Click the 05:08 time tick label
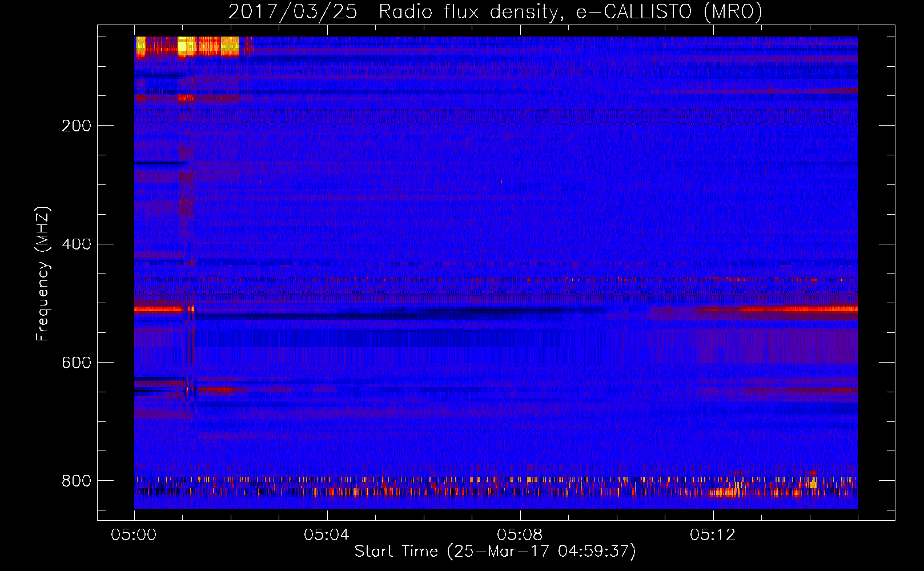 pos(520,534)
